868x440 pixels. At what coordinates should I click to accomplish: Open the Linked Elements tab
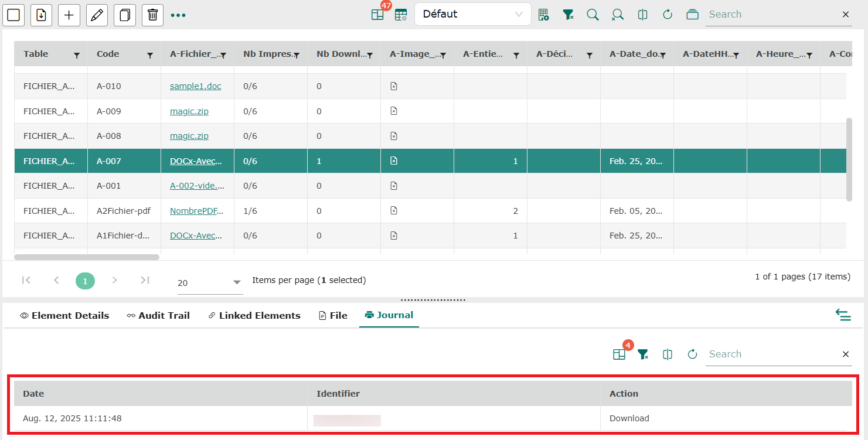(254, 315)
